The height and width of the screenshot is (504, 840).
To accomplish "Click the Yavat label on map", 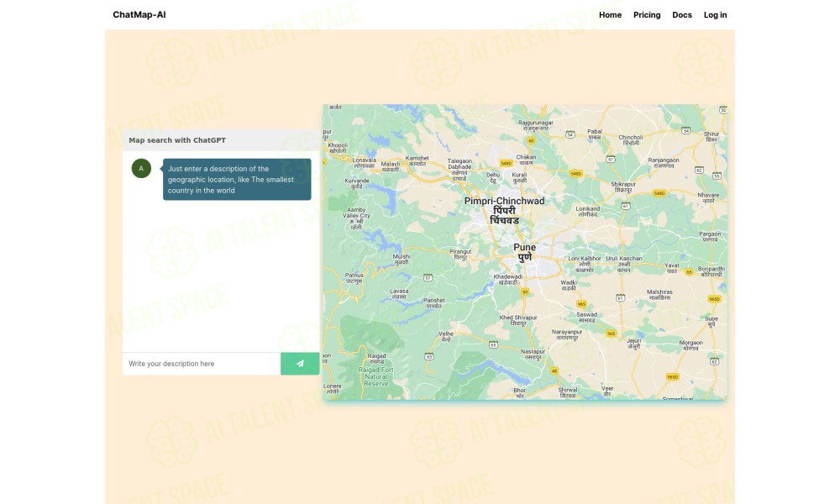I will (672, 268).
